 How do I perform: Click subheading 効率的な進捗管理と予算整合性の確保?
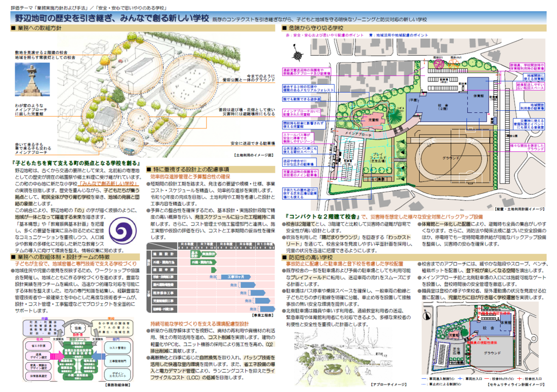pyautogui.click(x=190, y=177)
